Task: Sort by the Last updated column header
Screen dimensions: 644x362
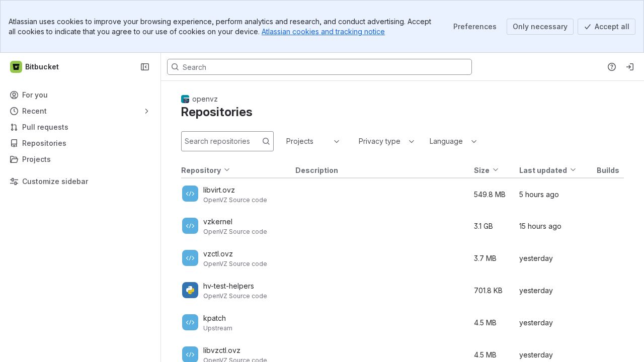Action: [x=547, y=170]
